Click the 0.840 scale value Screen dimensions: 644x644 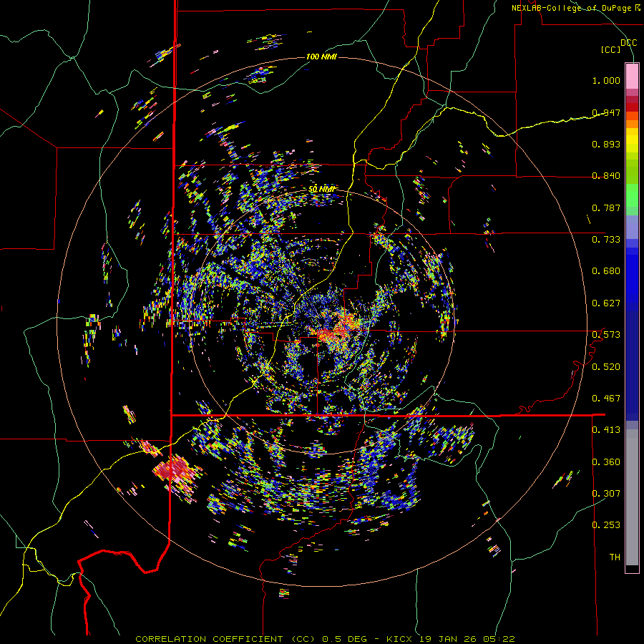click(x=606, y=176)
